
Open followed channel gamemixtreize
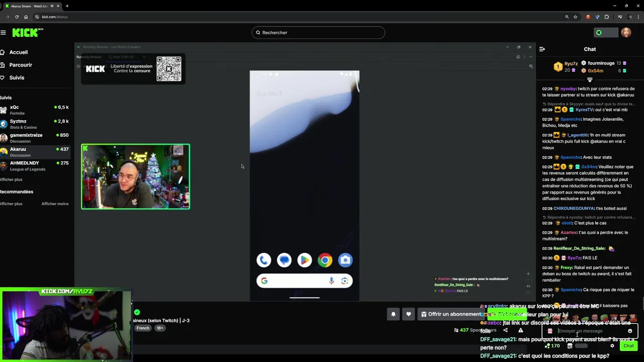point(35,138)
